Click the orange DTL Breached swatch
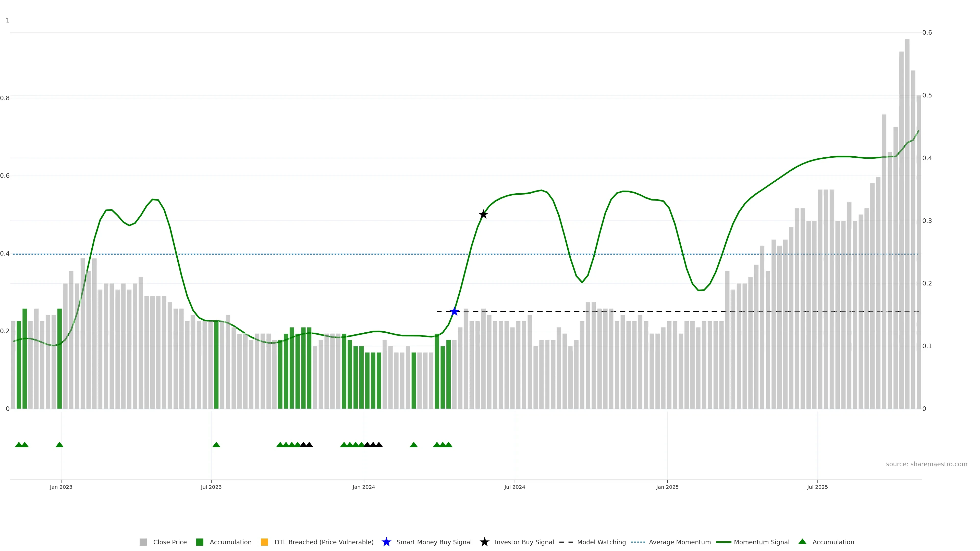Viewport: 980px width, 551px height. [264, 542]
